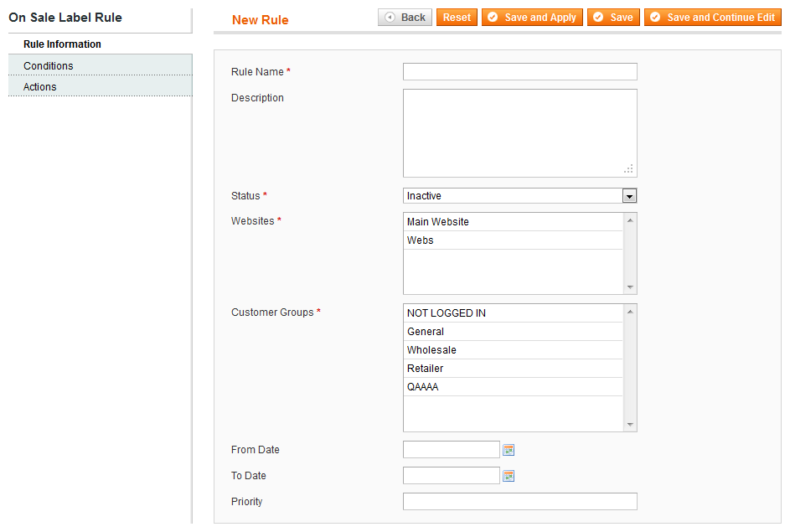The width and height of the screenshot is (790, 532).
Task: Open the To Date calendar picker
Action: point(509,476)
